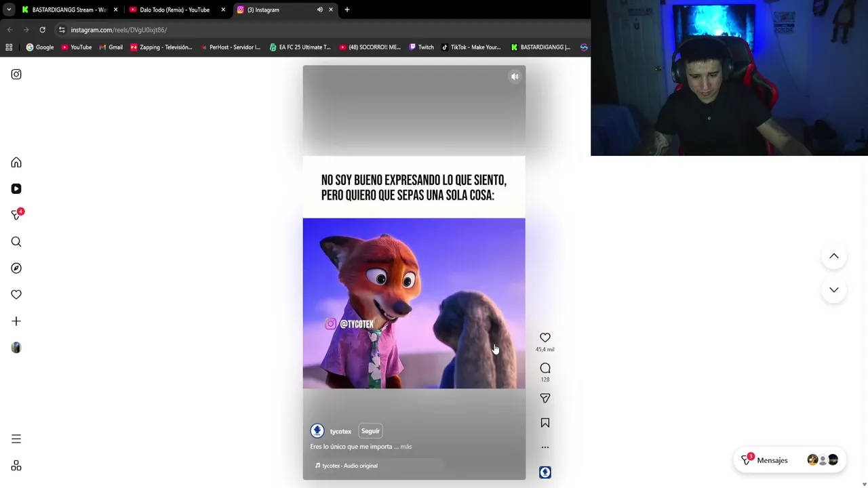Open the Mensajes floating button
This screenshot has width=868, height=488.
point(790,460)
